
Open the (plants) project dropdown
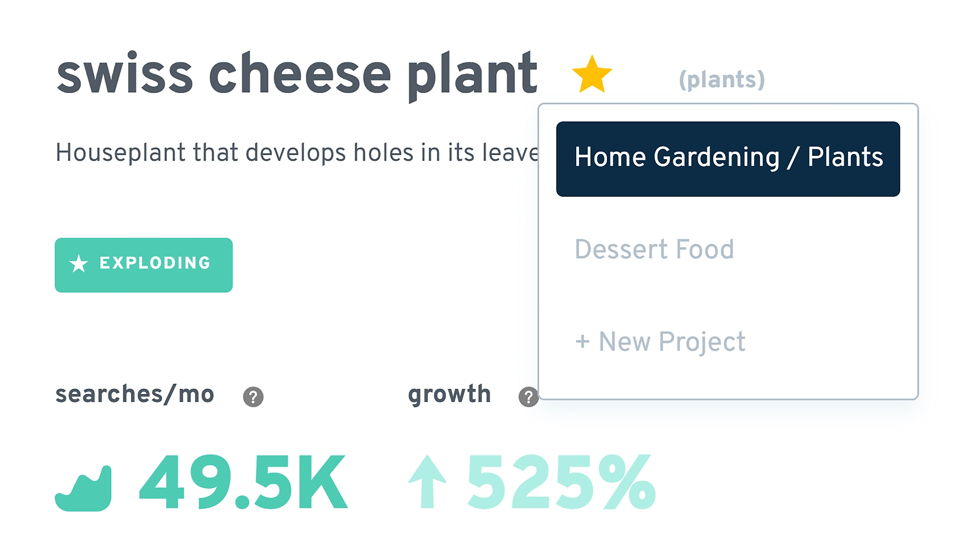[x=722, y=79]
